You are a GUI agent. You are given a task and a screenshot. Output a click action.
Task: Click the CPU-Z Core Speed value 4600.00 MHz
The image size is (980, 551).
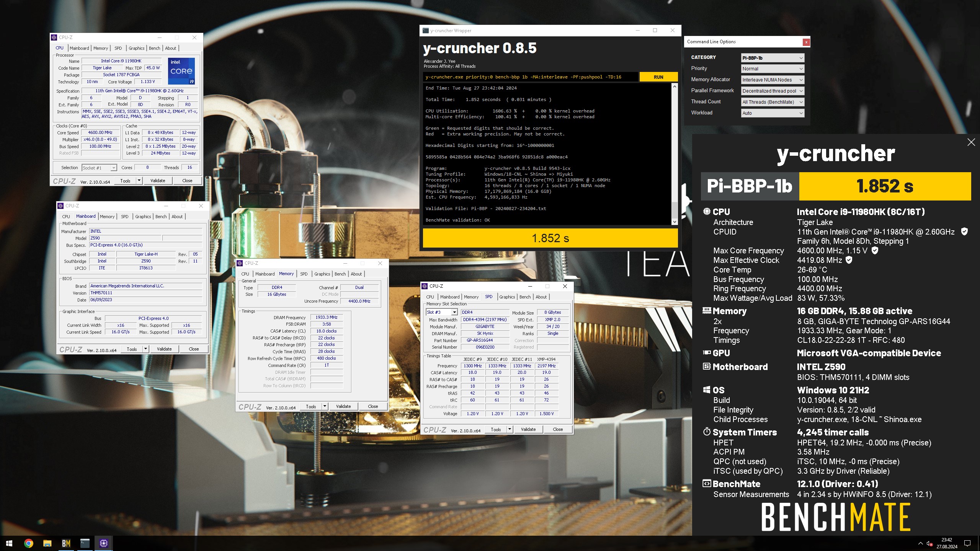pos(100,133)
